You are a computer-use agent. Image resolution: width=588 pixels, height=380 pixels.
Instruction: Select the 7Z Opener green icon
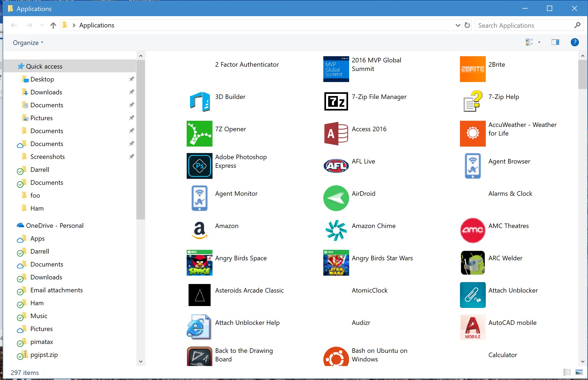[x=200, y=134]
